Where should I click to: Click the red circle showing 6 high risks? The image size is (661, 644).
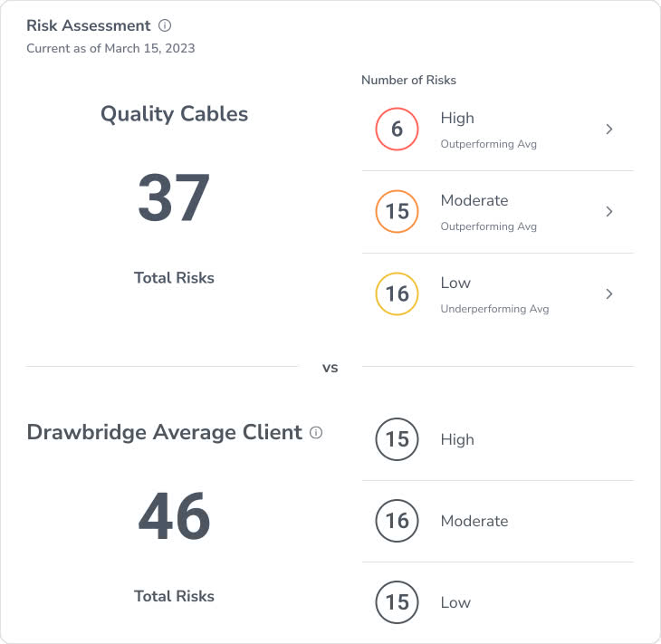click(397, 130)
